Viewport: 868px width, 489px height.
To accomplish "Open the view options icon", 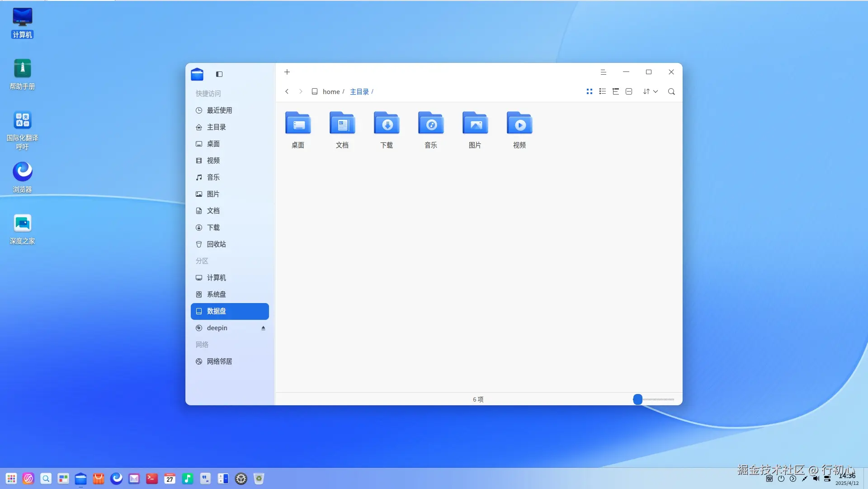I will (x=629, y=91).
